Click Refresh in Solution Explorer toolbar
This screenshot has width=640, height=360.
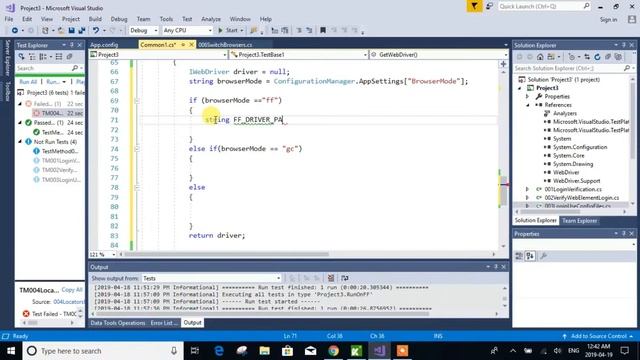pyautogui.click(x=597, y=57)
